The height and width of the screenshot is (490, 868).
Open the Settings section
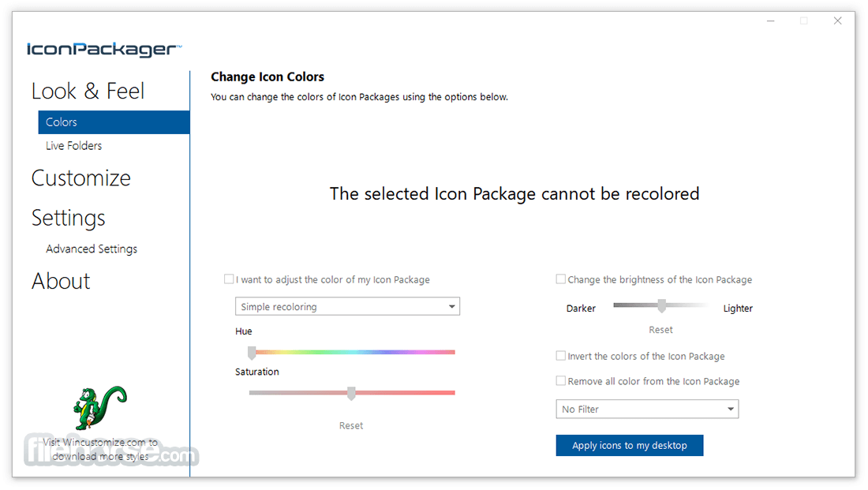(68, 218)
